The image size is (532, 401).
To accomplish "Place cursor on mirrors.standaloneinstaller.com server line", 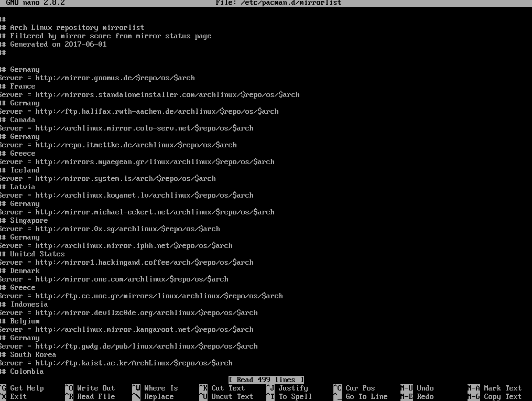I will tap(150, 95).
